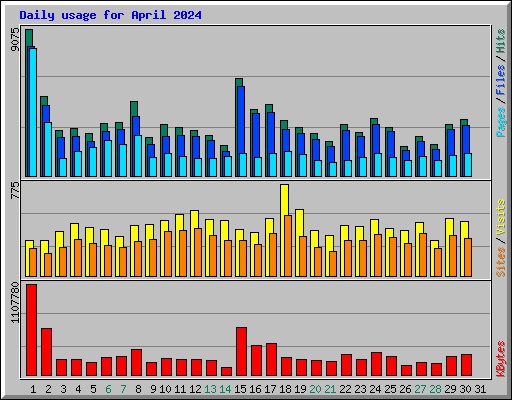Select green weekend day 14 label
512x400 pixels.
coord(225,389)
